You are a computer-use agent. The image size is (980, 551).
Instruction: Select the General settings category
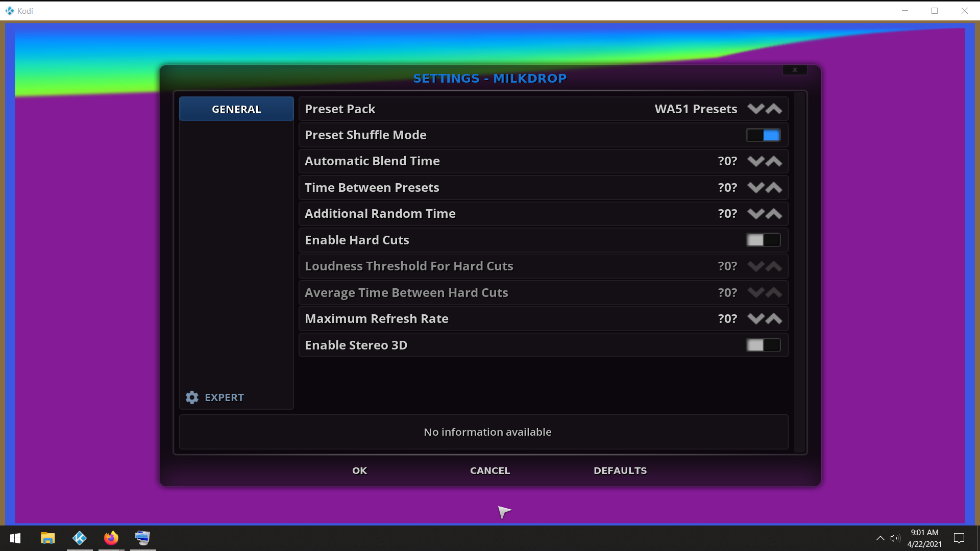236,109
